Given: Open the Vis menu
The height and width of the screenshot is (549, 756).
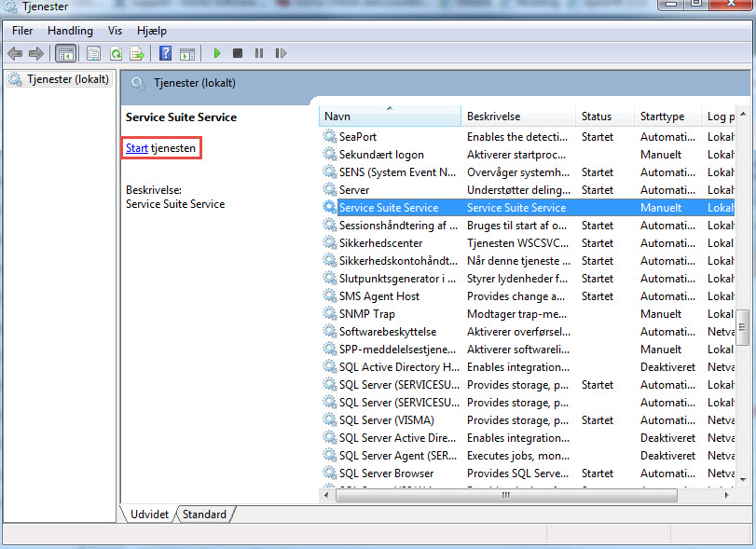Looking at the screenshot, I should (x=115, y=31).
